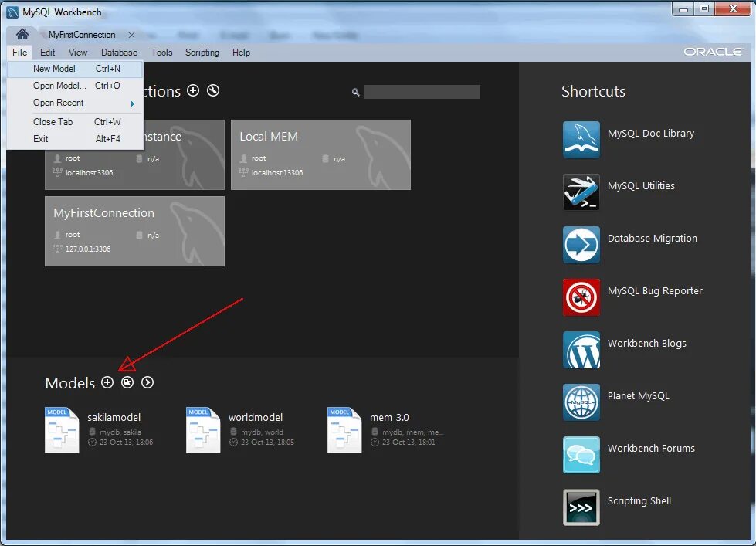
Task: Expand the Open Recent submenu
Action: click(x=76, y=103)
